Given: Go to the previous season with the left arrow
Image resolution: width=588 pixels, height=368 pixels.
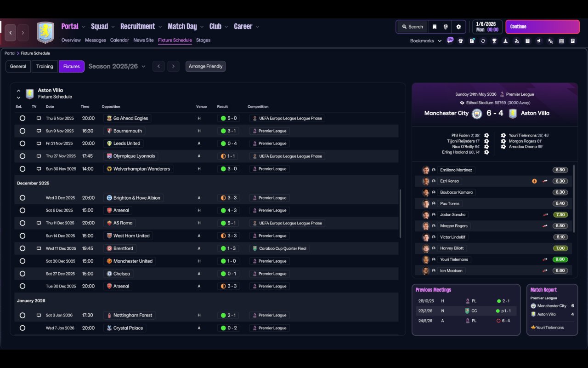Looking at the screenshot, I should [158, 66].
